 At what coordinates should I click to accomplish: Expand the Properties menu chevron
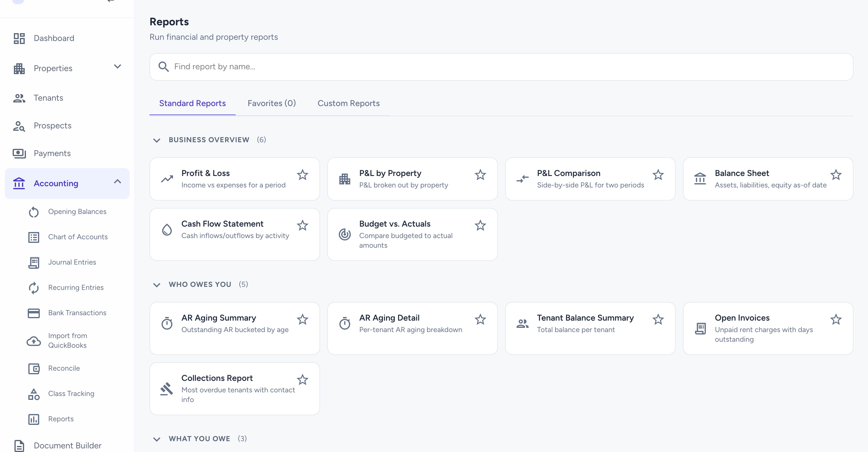coord(118,66)
